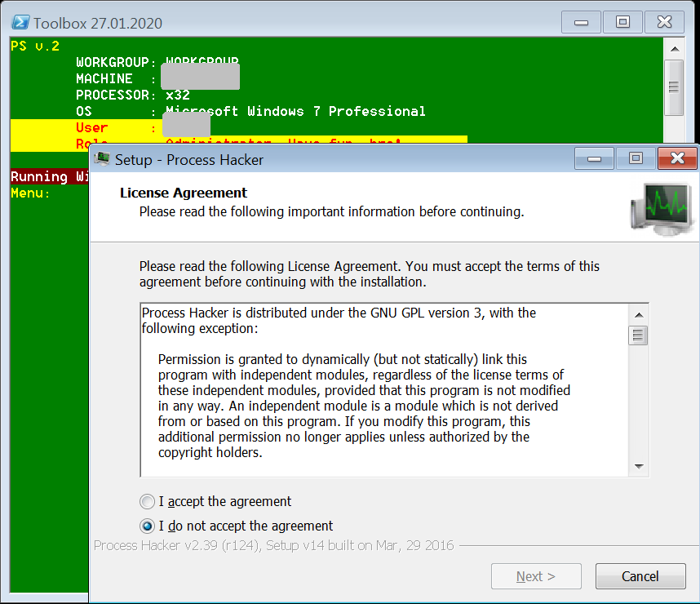Click the Toolbox PowerShell title bar icon
700x604 pixels.
coord(20,22)
